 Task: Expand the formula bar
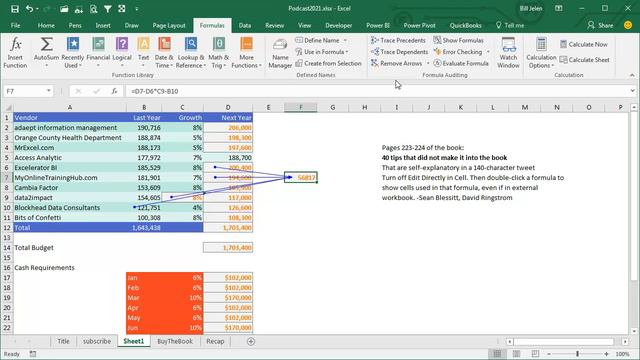pos(632,91)
